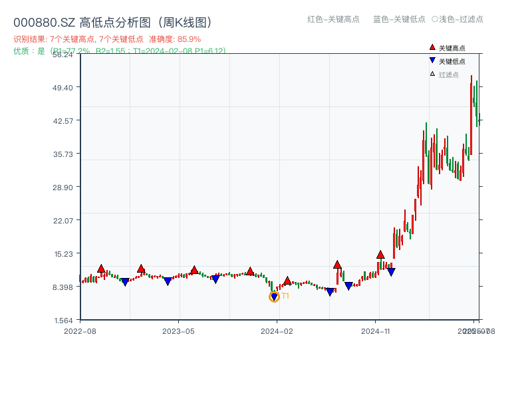Click the 2024-11 x-axis date label
532x399 pixels.
tap(376, 331)
